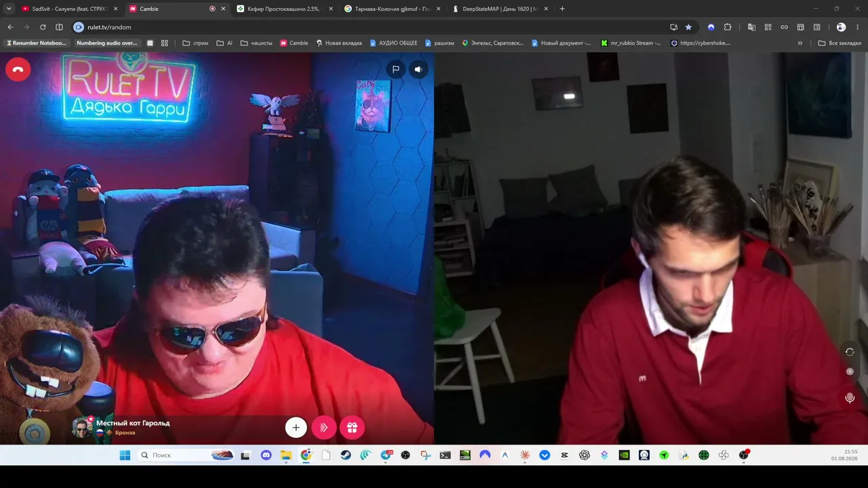The image size is (868, 488).
Task: Open the Extensions puzzle menu
Action: pos(728,27)
